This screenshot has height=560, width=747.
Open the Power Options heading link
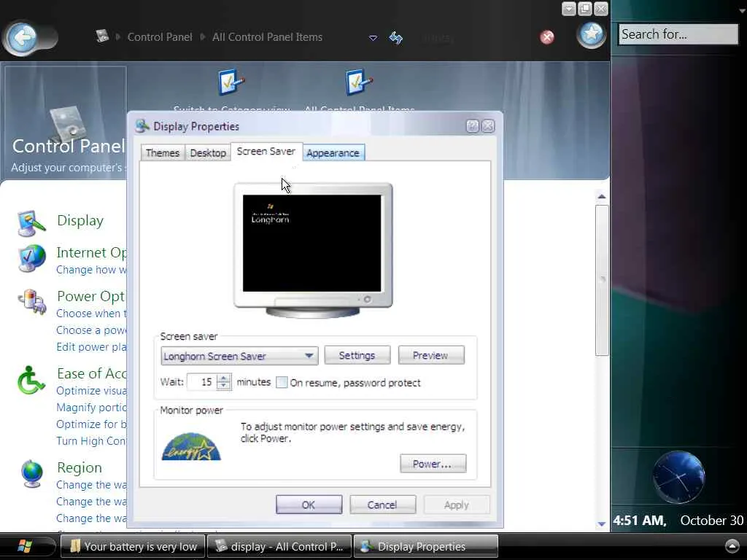90,296
